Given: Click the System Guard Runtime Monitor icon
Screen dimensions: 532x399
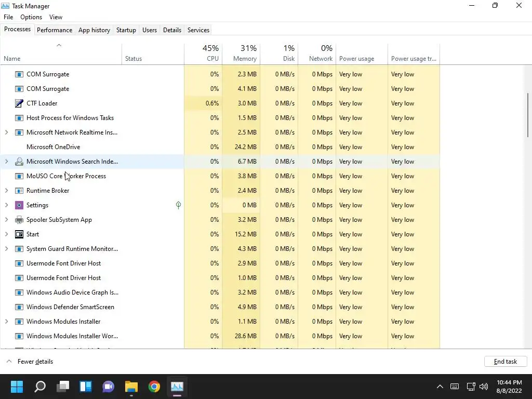Looking at the screenshot, I should [x=19, y=249].
